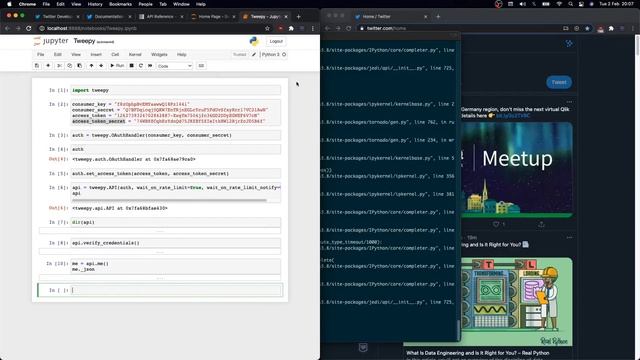640x360 pixels.
Task: Click the auth.set_access_token code cell
Action: (x=176, y=173)
